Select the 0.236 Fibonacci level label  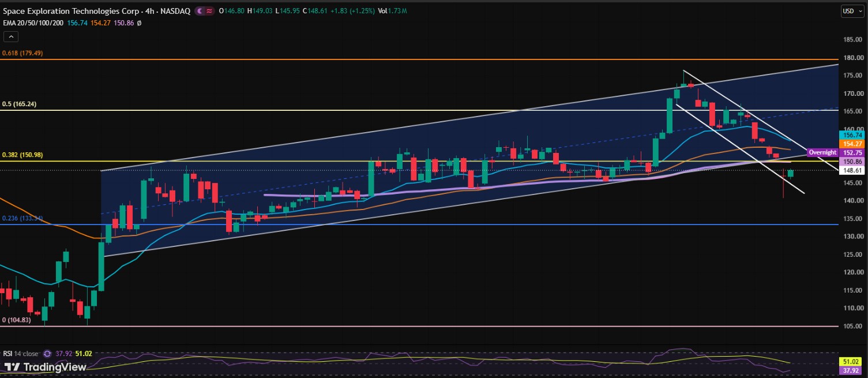(x=22, y=219)
